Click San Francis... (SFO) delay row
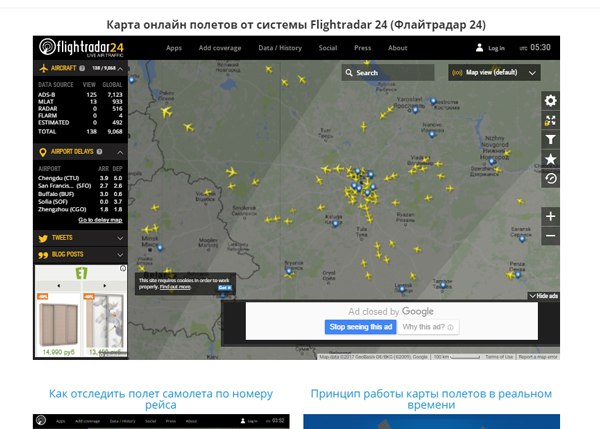Image resolution: width=600 pixels, height=429 pixels. 80,186
